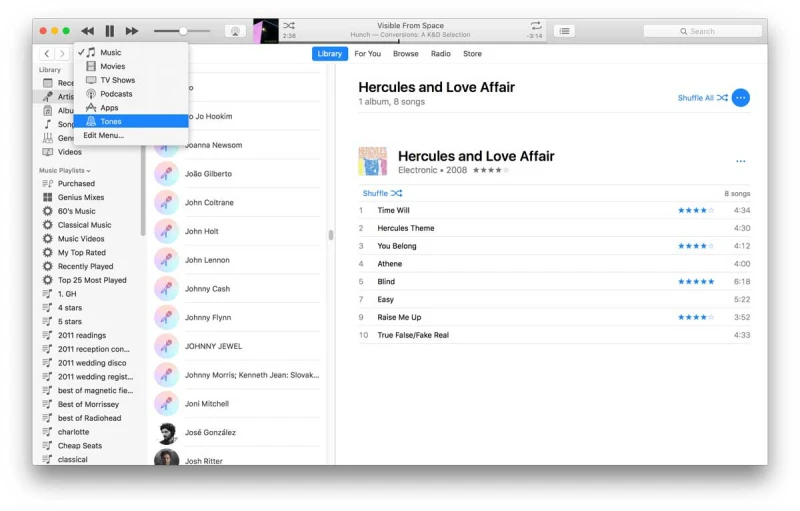800x511 pixels.
Task: Select Tones from the media dropdown
Action: pos(111,121)
